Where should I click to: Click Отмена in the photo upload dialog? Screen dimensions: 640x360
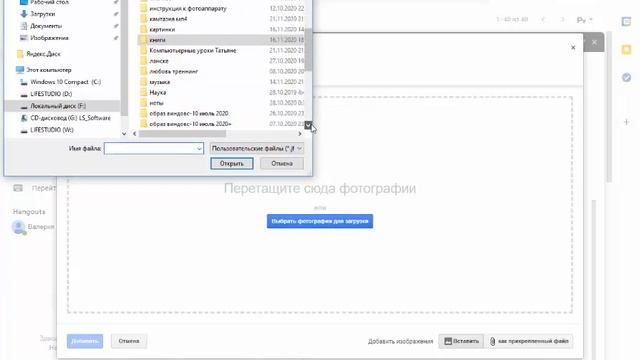[129, 341]
